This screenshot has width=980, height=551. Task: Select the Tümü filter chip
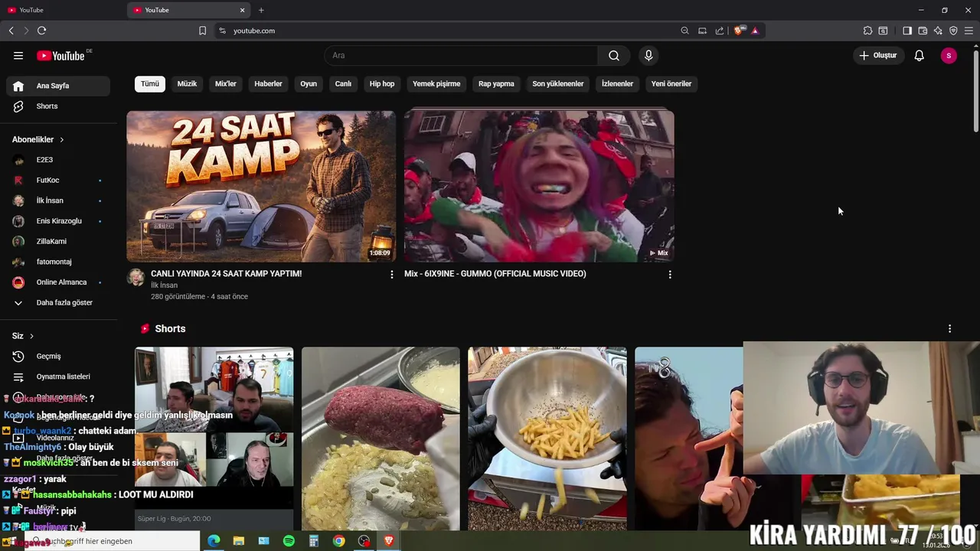click(x=150, y=83)
